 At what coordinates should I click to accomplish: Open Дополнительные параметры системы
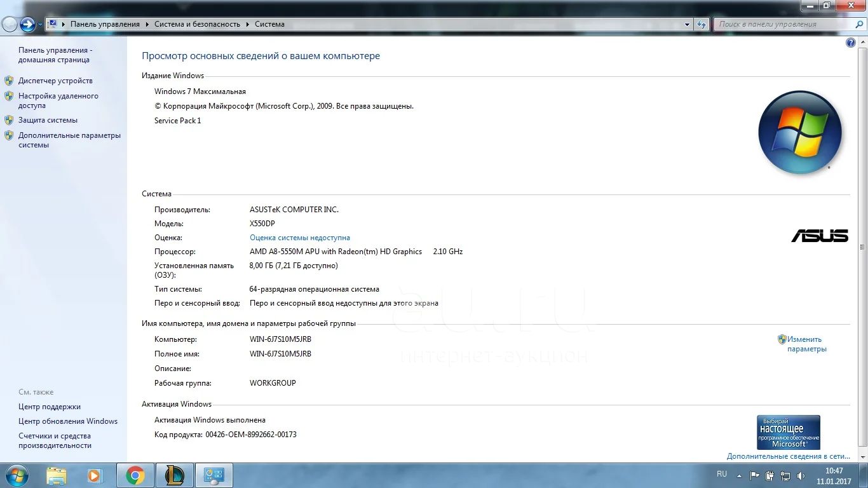coord(69,140)
